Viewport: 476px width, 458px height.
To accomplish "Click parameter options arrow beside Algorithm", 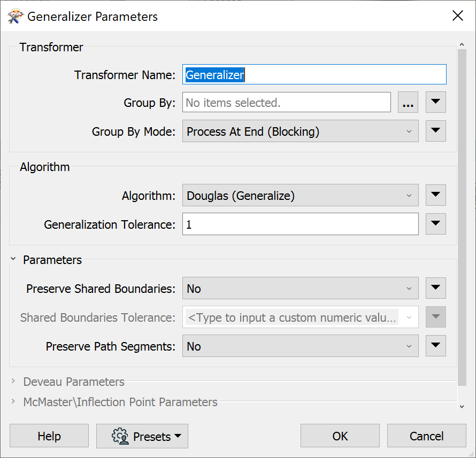I will pyautogui.click(x=436, y=195).
